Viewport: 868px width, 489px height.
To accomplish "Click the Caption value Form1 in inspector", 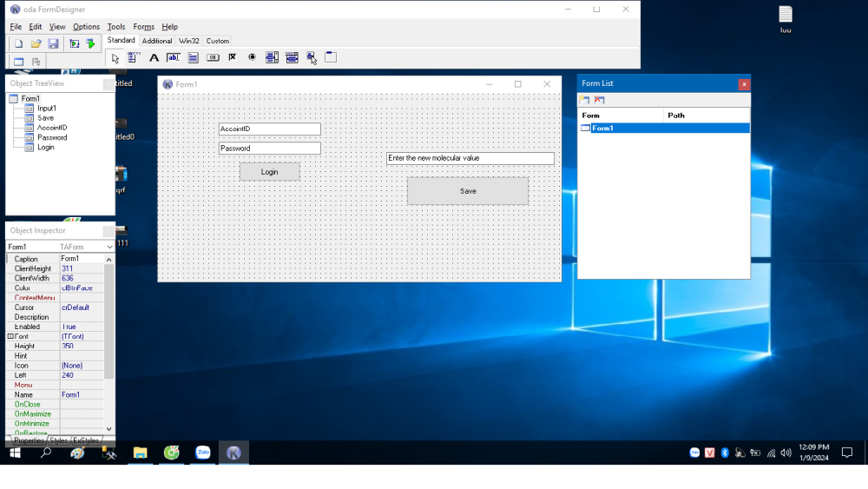I will [82, 259].
